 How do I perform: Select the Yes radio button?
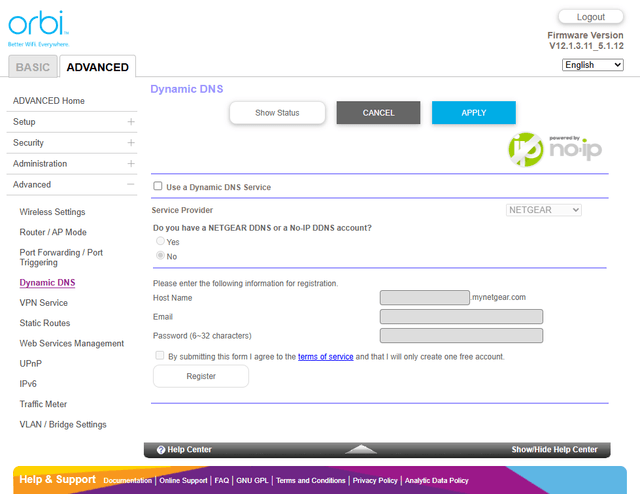(x=160, y=241)
